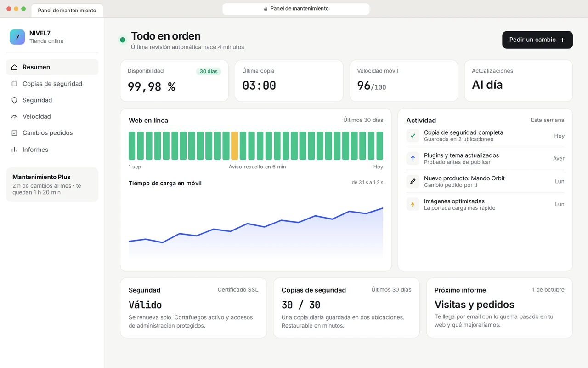Open Seguridad in the sidebar
The width and height of the screenshot is (588, 368).
click(x=52, y=100)
